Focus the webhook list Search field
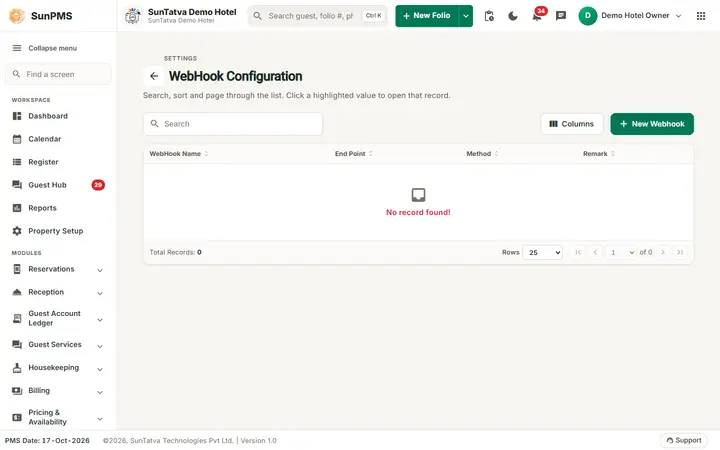Image resolution: width=720 pixels, height=450 pixels. point(233,124)
